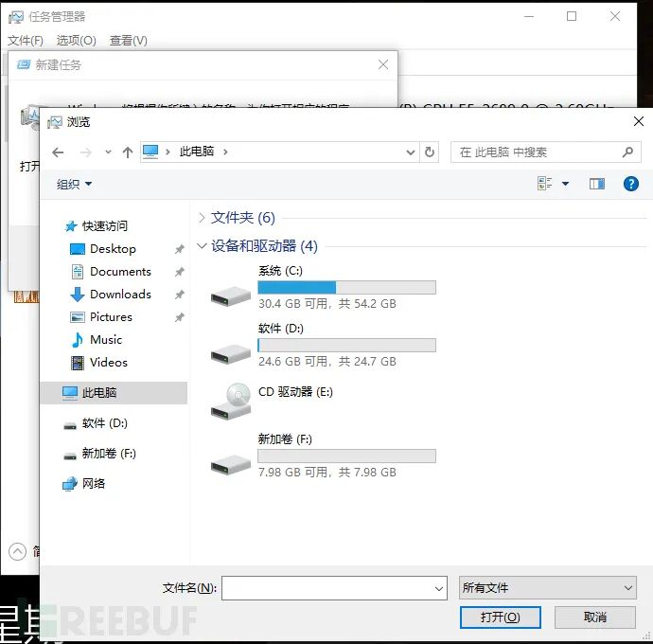Click text 24.6 GB 可用, 共 24.7 GB

pyautogui.click(x=327, y=362)
